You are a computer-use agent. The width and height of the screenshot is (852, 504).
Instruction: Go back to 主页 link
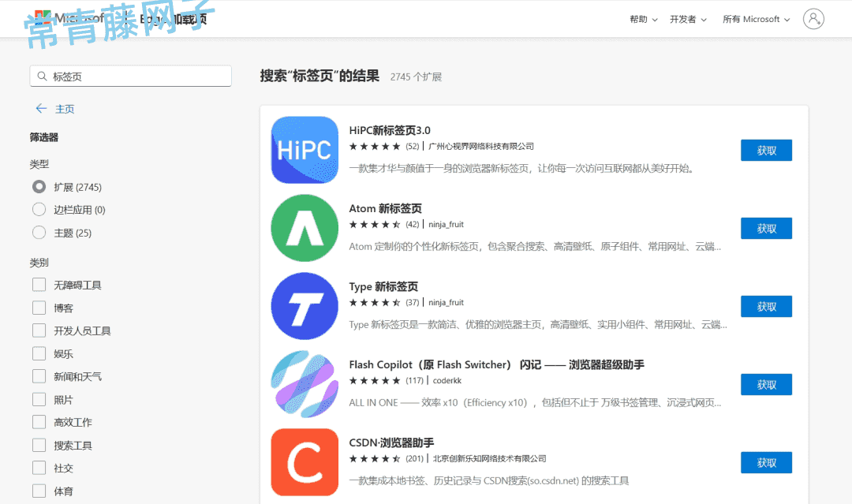point(65,109)
